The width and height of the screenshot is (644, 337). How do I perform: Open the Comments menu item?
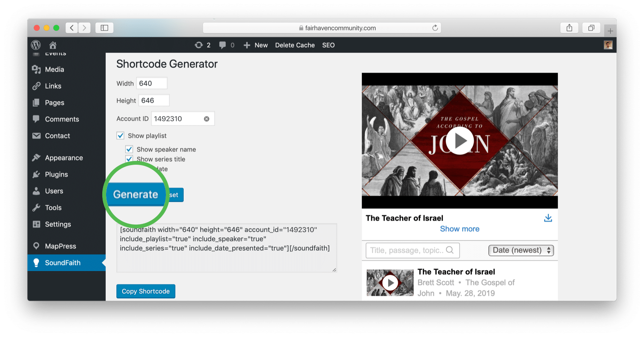tap(62, 119)
